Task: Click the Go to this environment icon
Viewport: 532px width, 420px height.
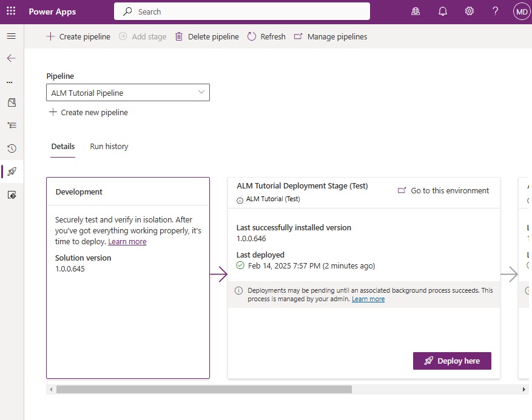Action: [402, 190]
